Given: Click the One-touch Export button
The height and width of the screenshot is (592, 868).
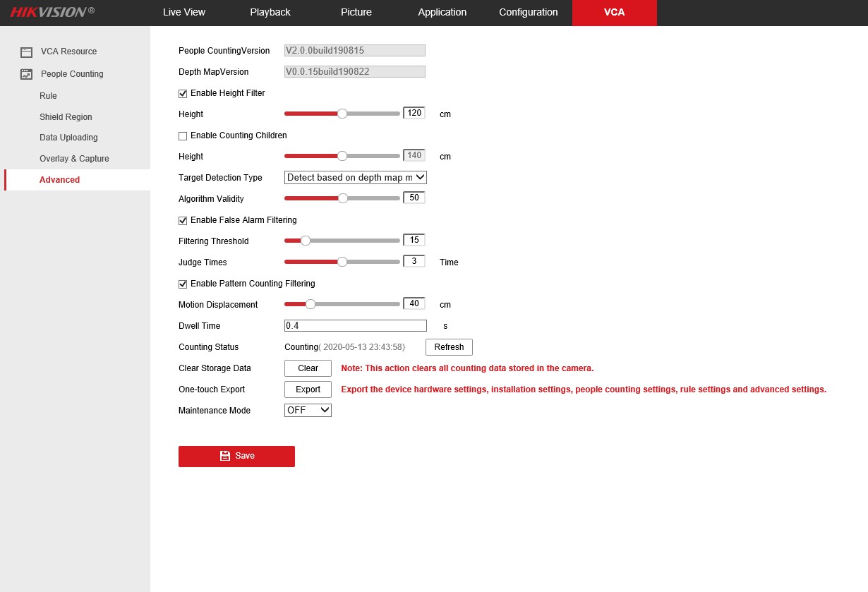Looking at the screenshot, I should (x=308, y=389).
